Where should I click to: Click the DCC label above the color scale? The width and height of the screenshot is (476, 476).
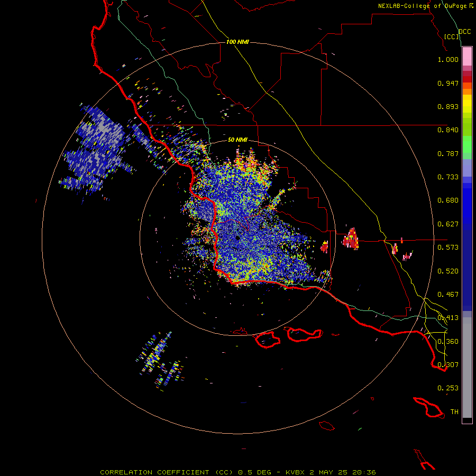click(x=464, y=32)
